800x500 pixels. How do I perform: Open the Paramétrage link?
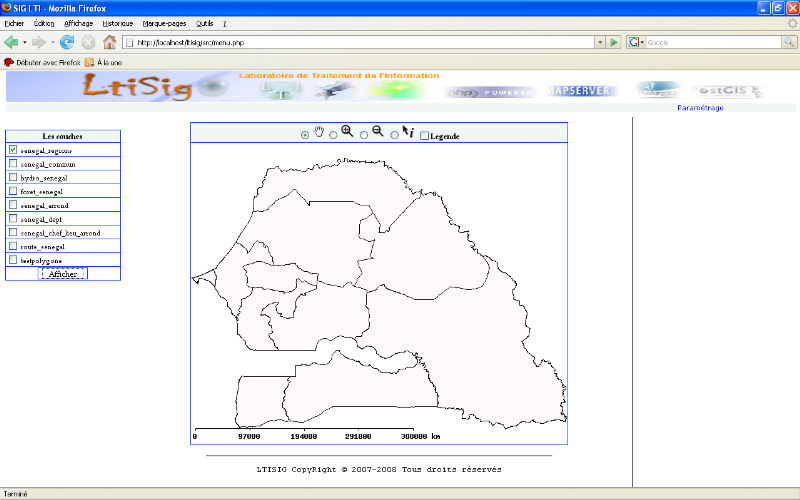(x=700, y=108)
